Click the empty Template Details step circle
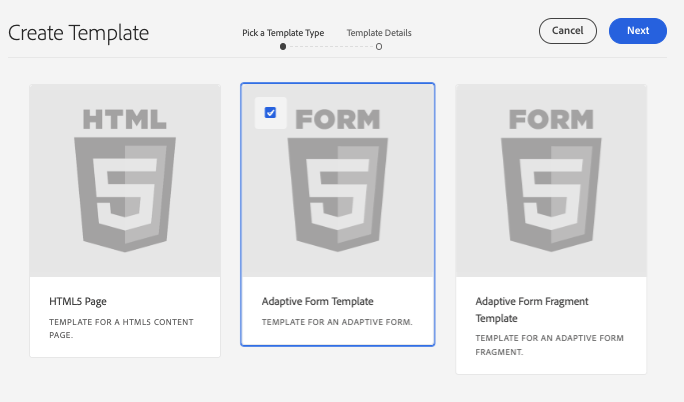The height and width of the screenshot is (402, 684). [x=379, y=47]
